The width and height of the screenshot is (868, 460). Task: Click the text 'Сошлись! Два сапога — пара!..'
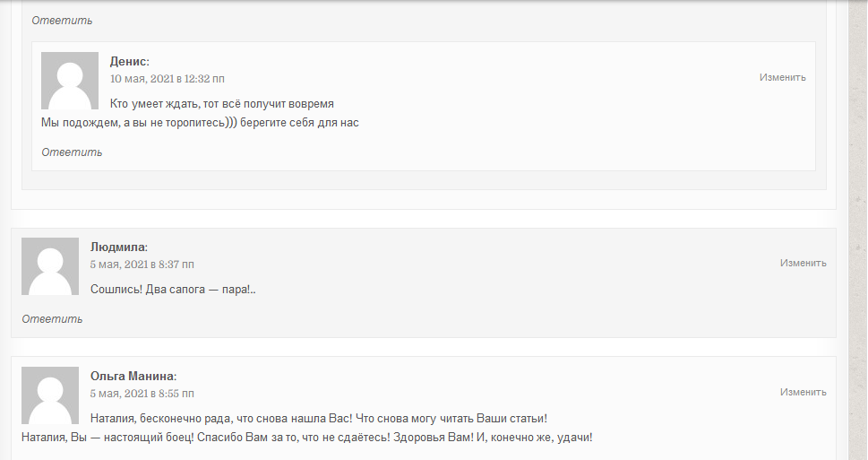pos(173,290)
